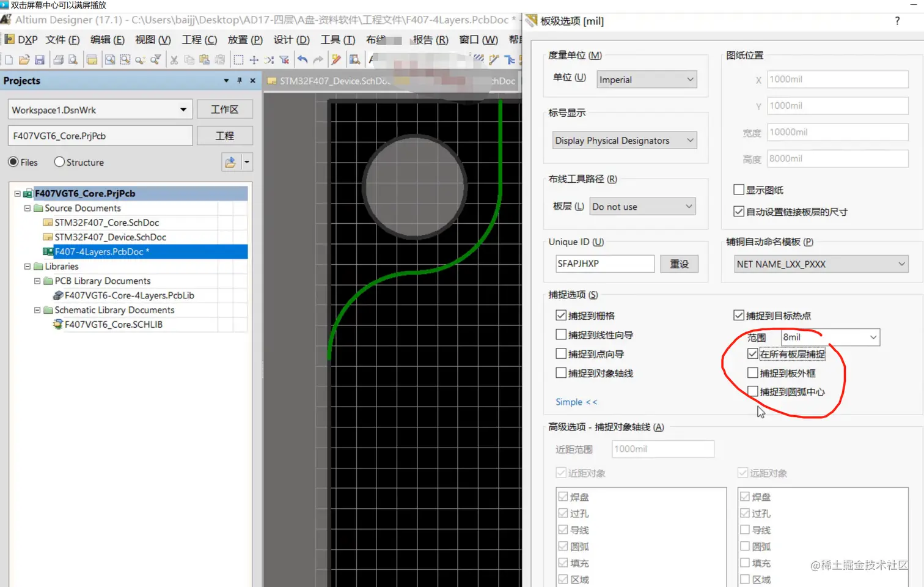Click the Redo arrow icon
Viewport: 924px width, 587px height.
click(318, 59)
